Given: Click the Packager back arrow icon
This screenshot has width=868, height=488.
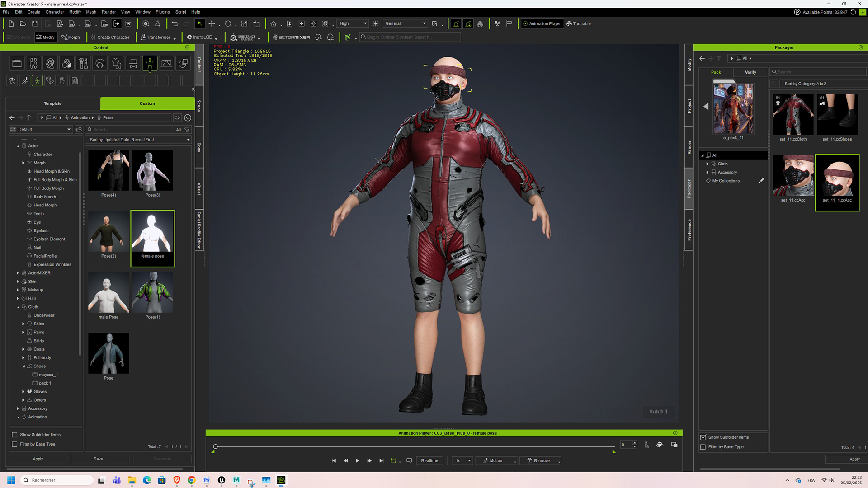Looking at the screenshot, I should click(702, 58).
